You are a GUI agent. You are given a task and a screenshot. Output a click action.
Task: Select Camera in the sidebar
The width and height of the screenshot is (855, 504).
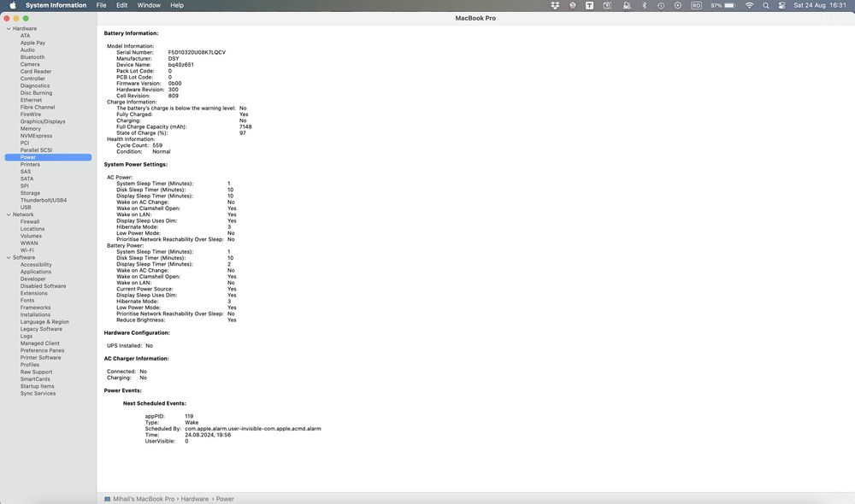point(30,64)
